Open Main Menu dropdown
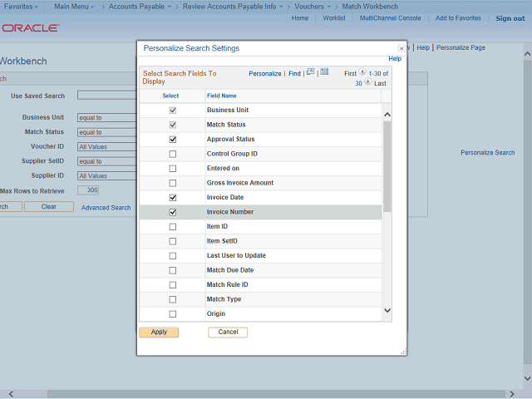This screenshot has height=399, width=532. (74, 7)
